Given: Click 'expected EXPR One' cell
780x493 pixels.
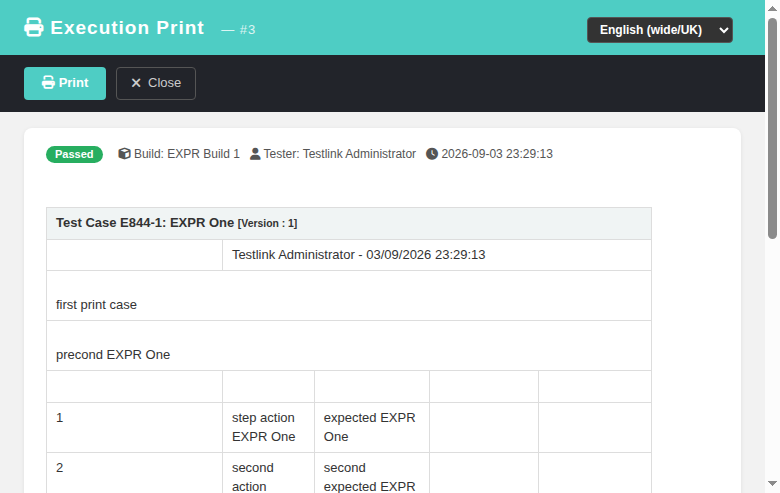Looking at the screenshot, I should (x=372, y=427).
